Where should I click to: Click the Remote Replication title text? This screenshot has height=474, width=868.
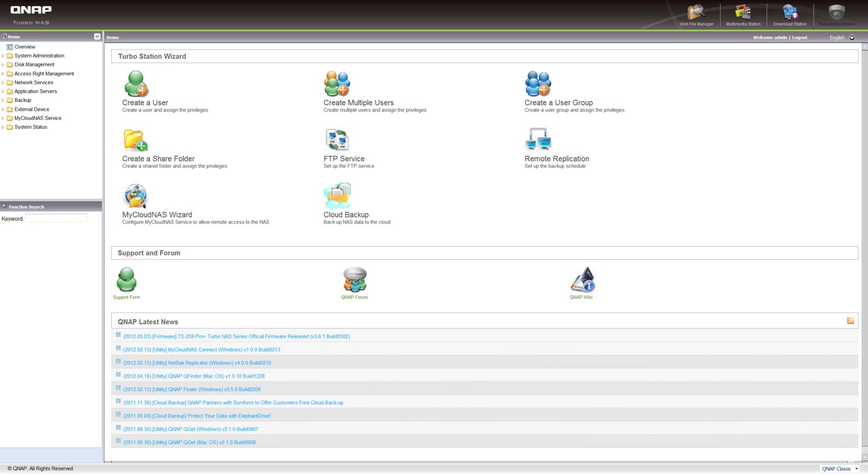[x=557, y=159]
